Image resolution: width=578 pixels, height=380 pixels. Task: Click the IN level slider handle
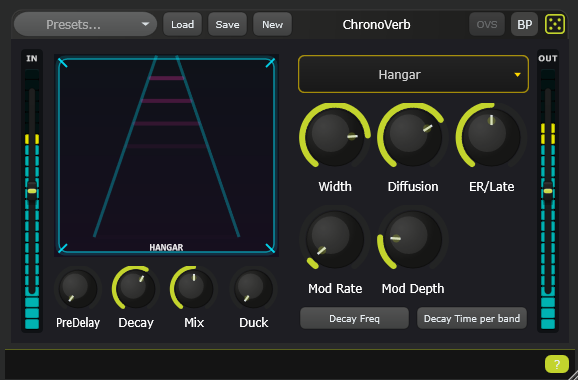(x=32, y=191)
